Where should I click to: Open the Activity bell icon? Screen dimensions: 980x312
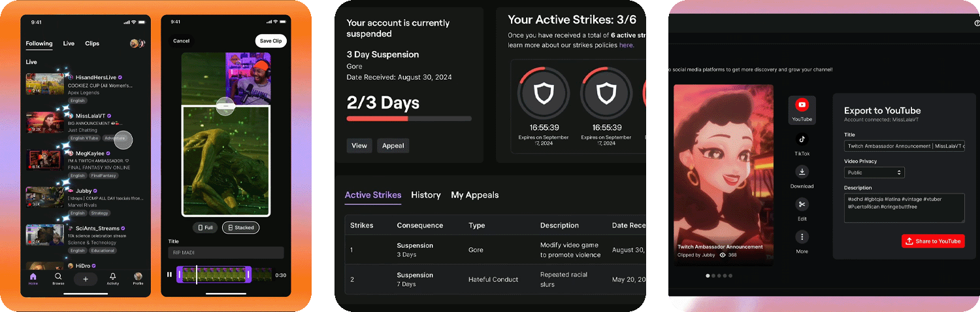[112, 277]
